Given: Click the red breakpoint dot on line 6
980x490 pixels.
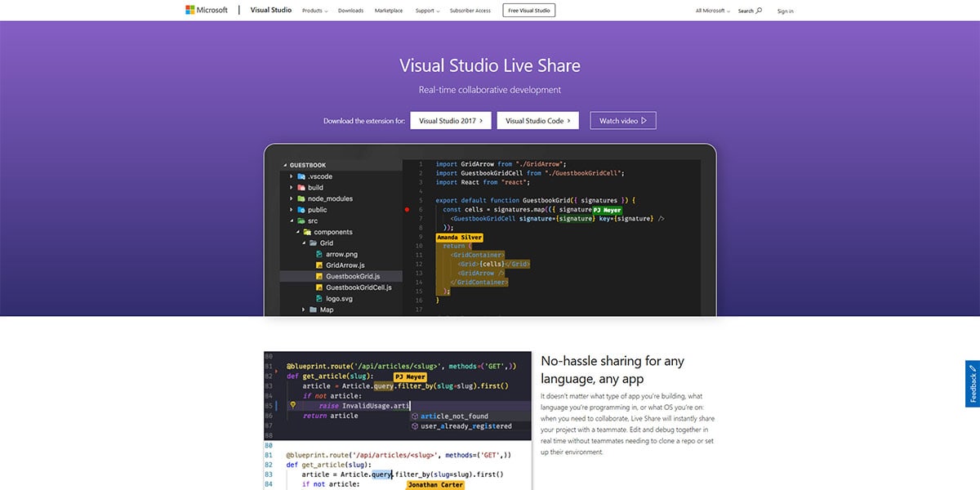Looking at the screenshot, I should pyautogui.click(x=407, y=210).
